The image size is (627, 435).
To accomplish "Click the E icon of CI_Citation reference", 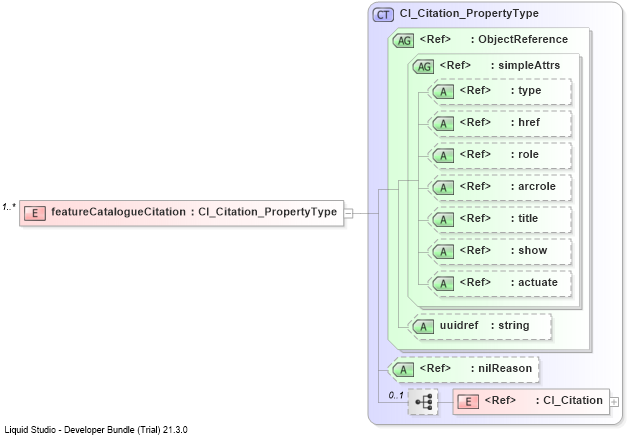I will click(468, 401).
